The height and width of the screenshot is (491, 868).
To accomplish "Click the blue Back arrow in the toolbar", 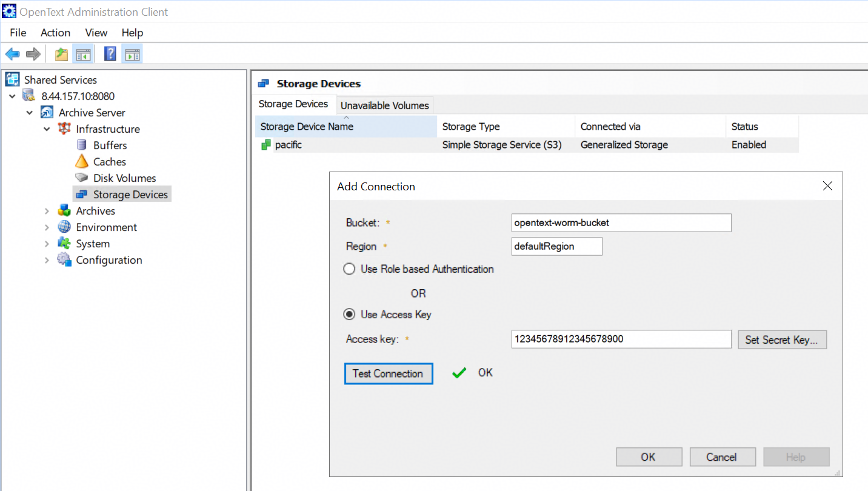I will pos(12,54).
